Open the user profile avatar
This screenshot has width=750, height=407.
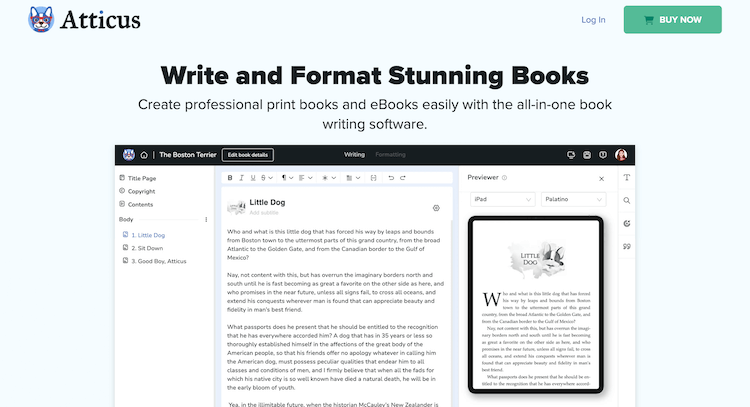[621, 155]
